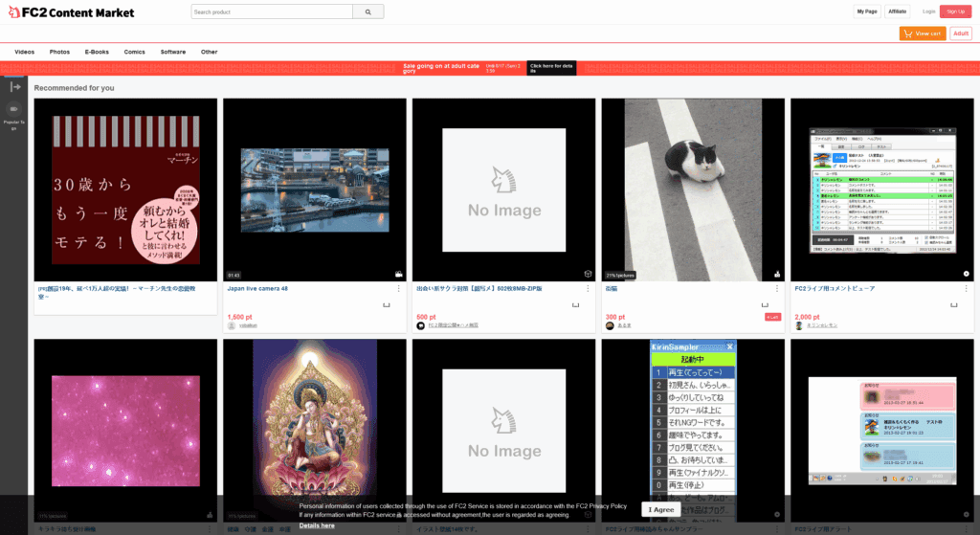Click the seller avatar under 300 pt
Viewport: 980px width, 535px height.
tap(610, 325)
